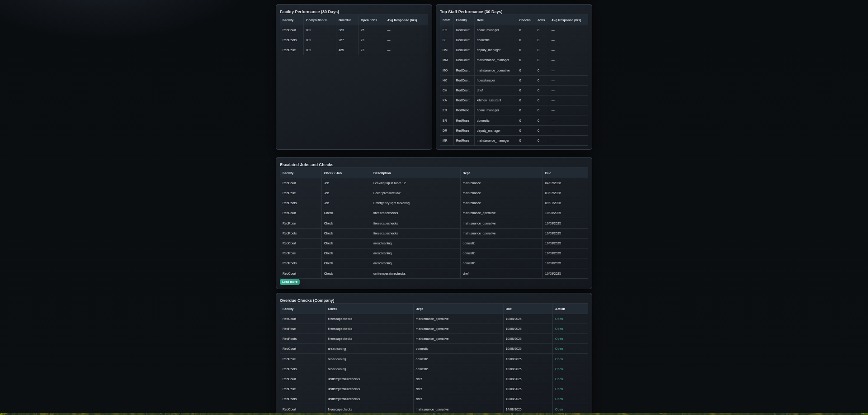Open the RedRose unittemperaturechecks overdue check

point(559,389)
